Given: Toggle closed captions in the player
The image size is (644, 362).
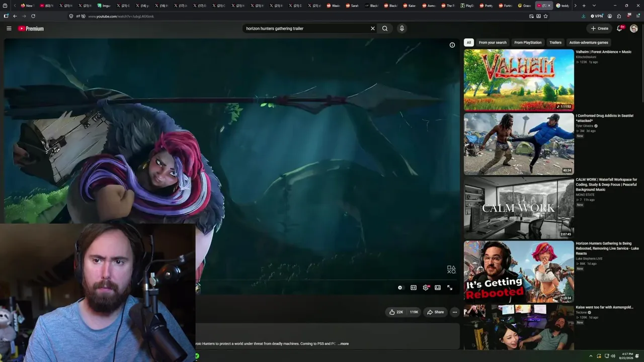Looking at the screenshot, I should tap(414, 288).
